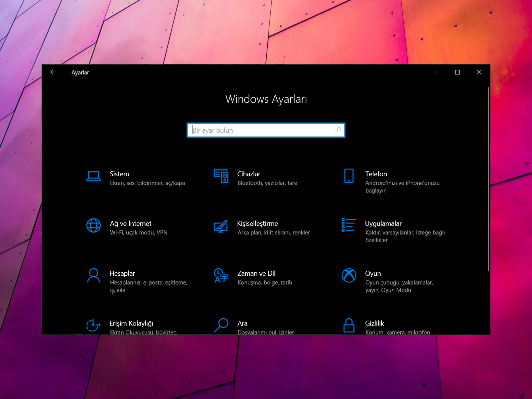
Task: Click 'Wi-Fi, uçak modu, VPN' description
Action: tap(139, 232)
